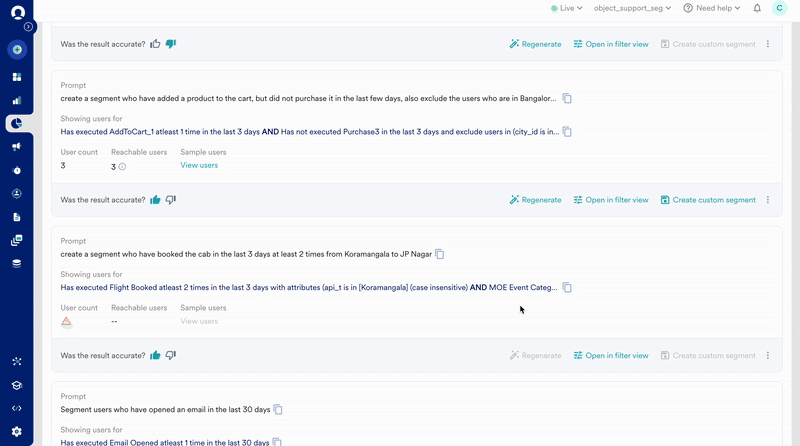Click the MoEngage logo in sidebar
Viewport: 800px width, 446px height.
pyautogui.click(x=17, y=12)
